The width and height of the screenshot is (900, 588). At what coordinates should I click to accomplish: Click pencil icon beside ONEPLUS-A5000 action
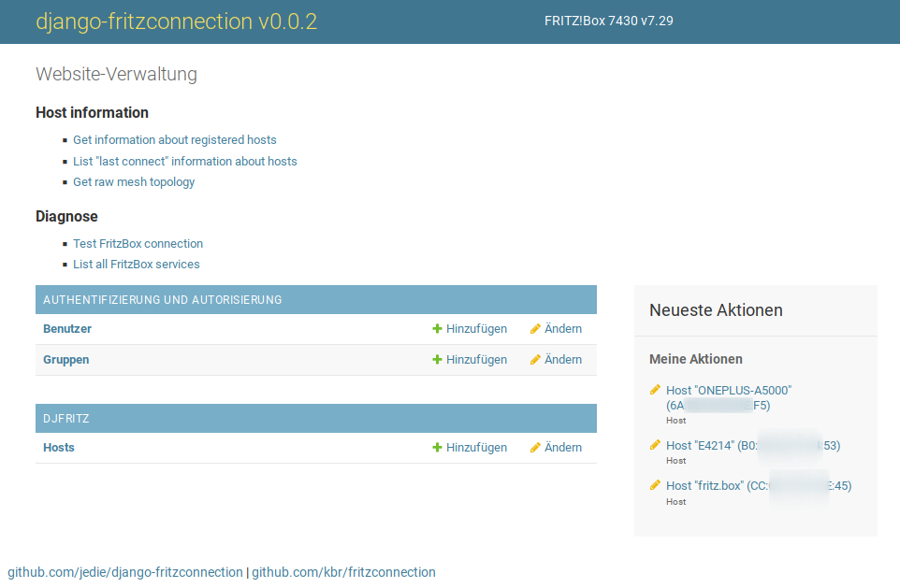coord(655,390)
